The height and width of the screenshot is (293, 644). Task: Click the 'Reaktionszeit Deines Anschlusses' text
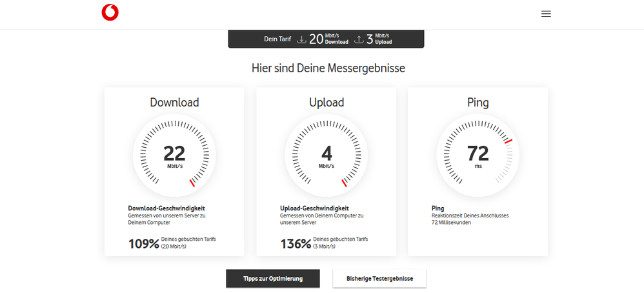470,216
